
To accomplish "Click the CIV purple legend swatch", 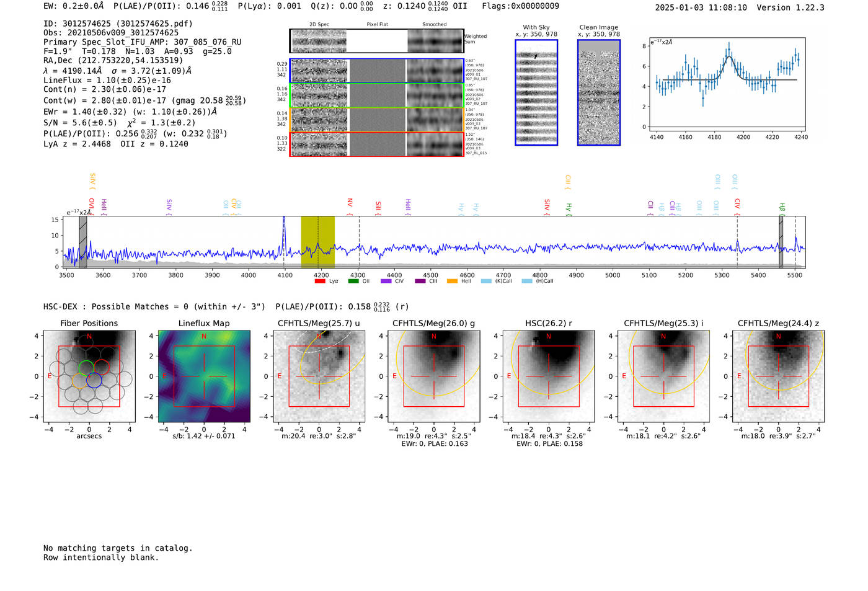I will (x=386, y=281).
